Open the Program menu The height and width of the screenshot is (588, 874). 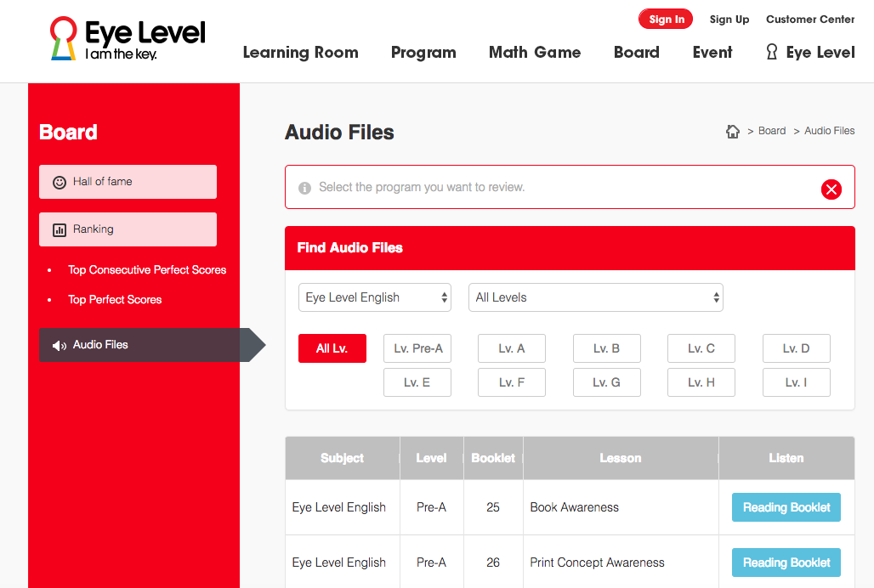click(x=423, y=53)
